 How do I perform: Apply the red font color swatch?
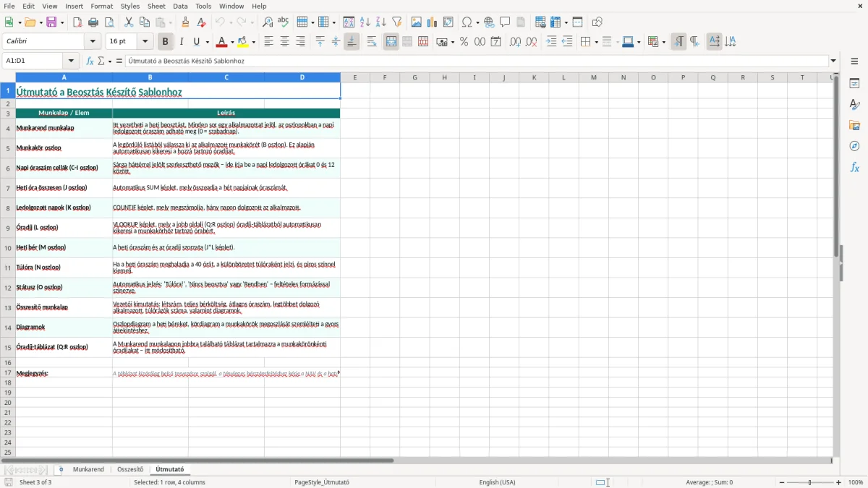pyautogui.click(x=221, y=42)
